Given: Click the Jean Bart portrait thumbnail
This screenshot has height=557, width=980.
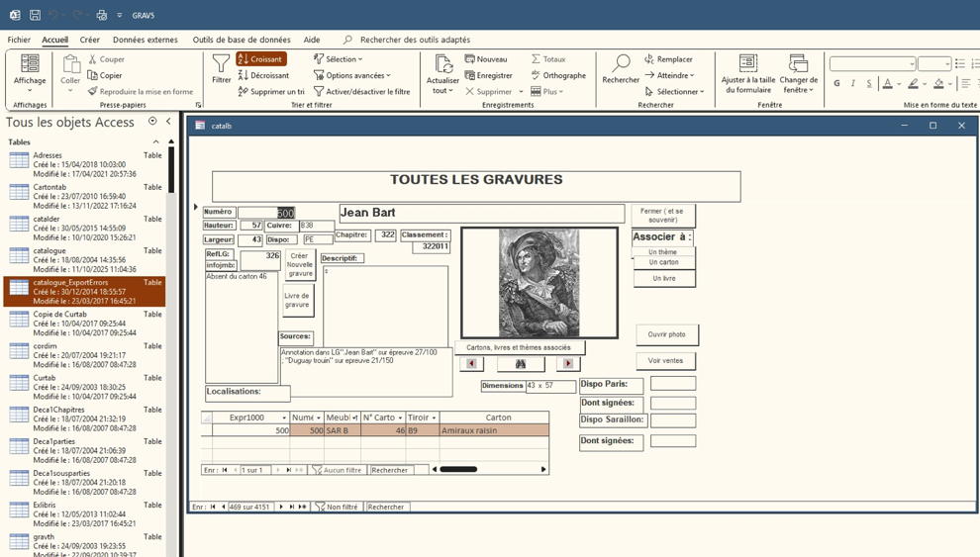Looking at the screenshot, I should click(539, 283).
